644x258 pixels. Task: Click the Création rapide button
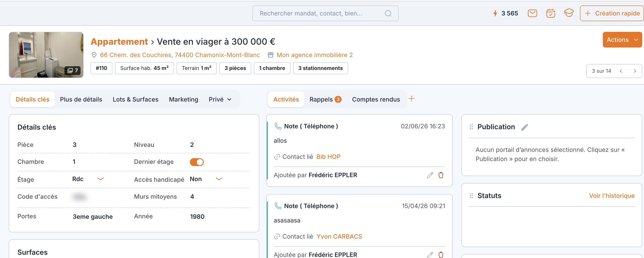[612, 13]
